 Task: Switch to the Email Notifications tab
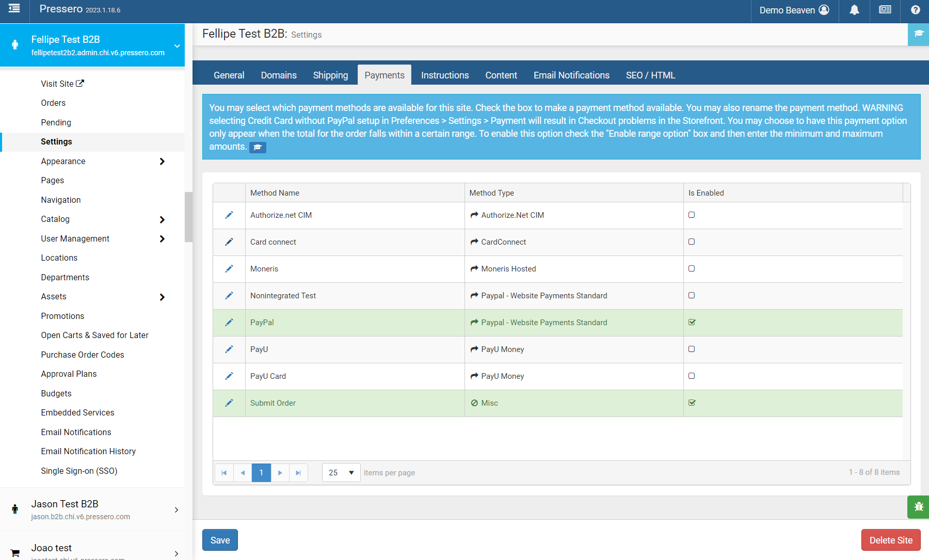click(x=571, y=75)
